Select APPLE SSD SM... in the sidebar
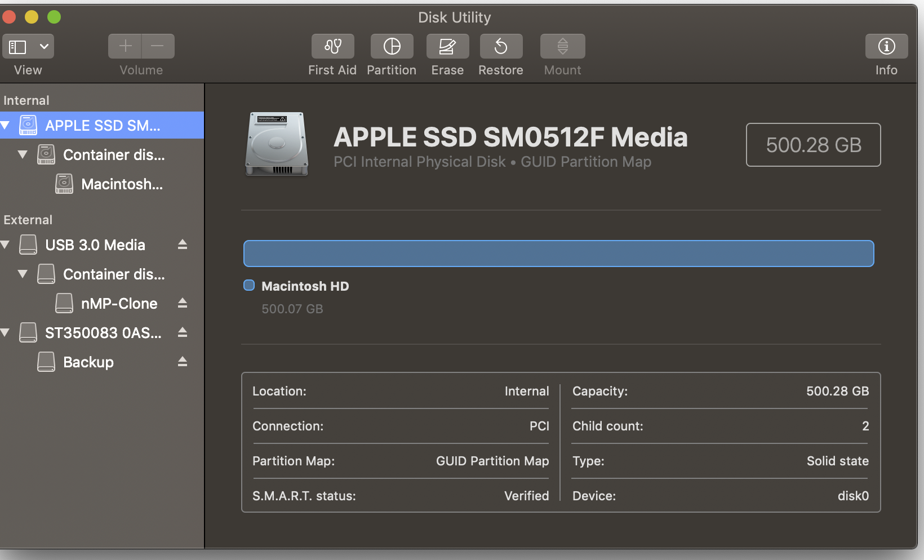This screenshot has width=924, height=560. (102, 125)
